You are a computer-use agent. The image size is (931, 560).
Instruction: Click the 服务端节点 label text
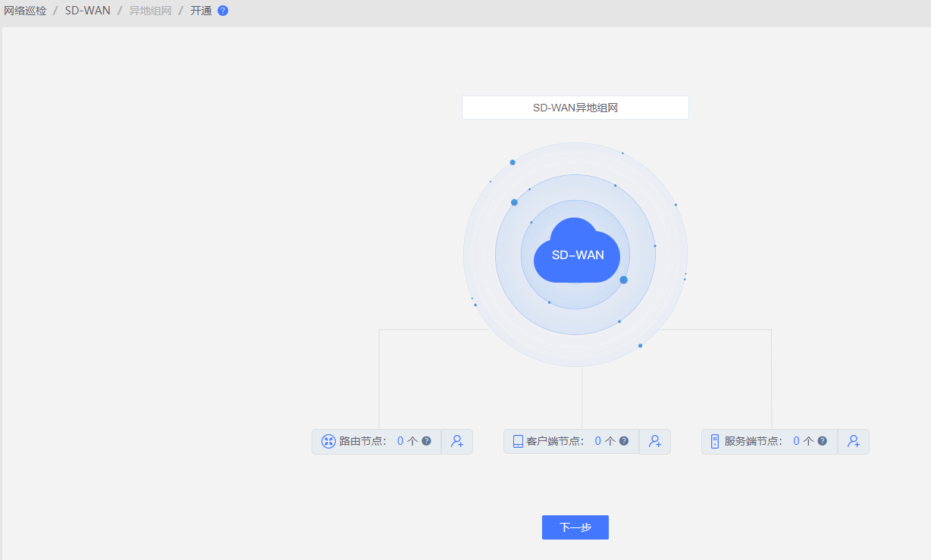click(x=754, y=441)
